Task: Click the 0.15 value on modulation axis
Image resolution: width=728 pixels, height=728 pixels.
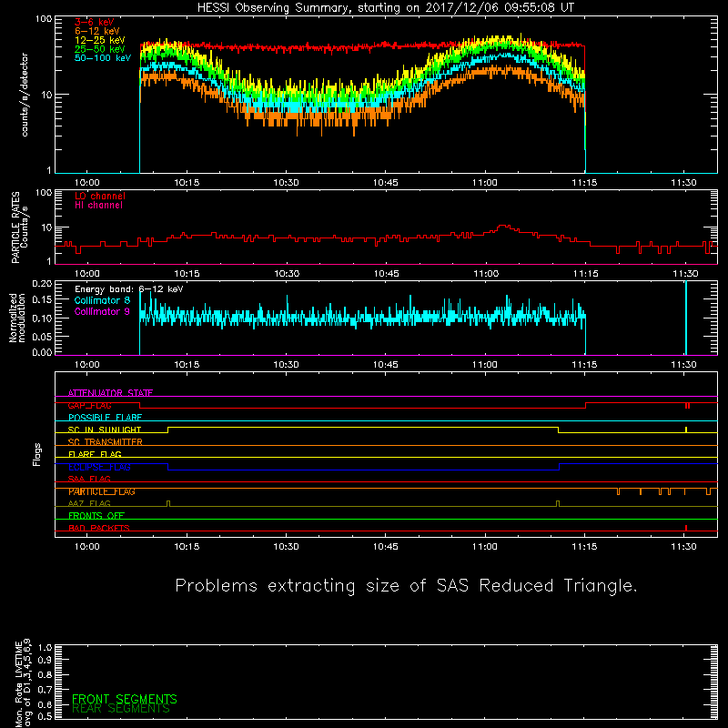Action: coord(42,300)
